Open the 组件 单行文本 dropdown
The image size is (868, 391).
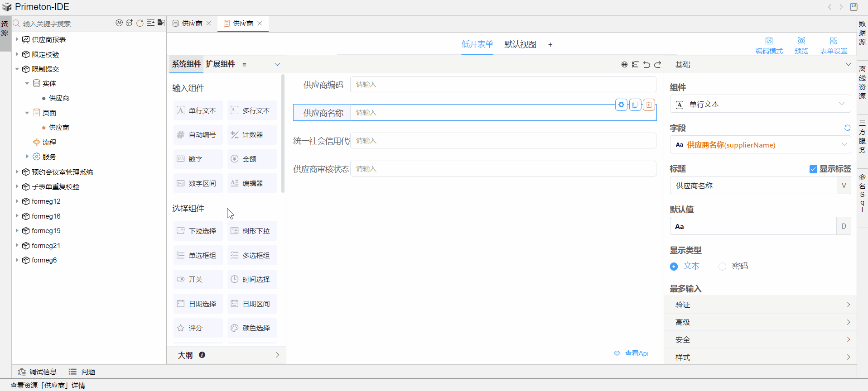click(760, 105)
